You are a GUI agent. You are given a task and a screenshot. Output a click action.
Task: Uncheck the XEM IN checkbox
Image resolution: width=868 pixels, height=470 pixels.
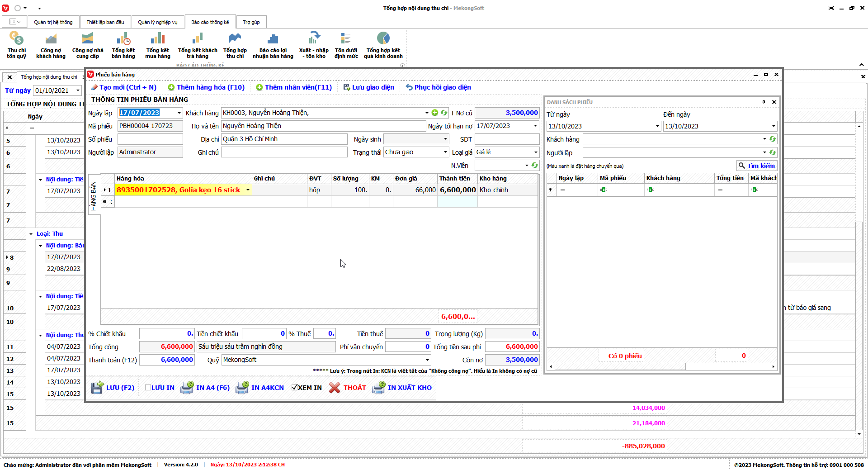coord(295,388)
